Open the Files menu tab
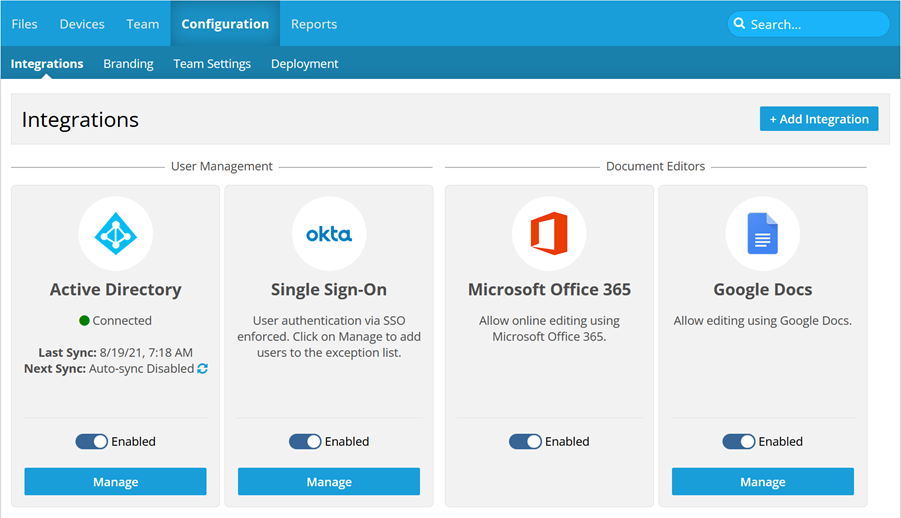The height and width of the screenshot is (518, 901). [24, 24]
